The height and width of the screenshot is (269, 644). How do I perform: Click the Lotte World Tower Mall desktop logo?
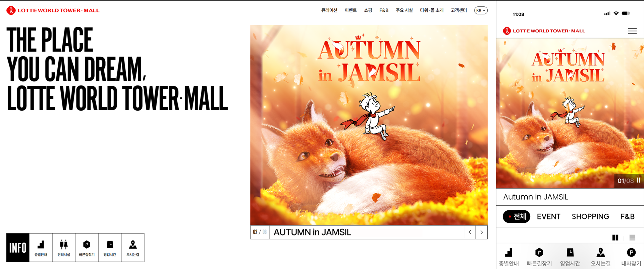tap(53, 10)
